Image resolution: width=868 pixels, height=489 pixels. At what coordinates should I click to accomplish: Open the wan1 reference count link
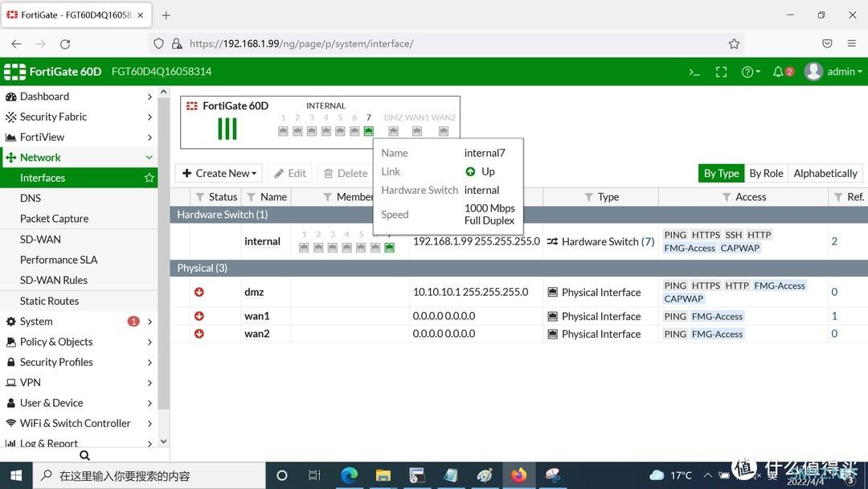coord(834,316)
